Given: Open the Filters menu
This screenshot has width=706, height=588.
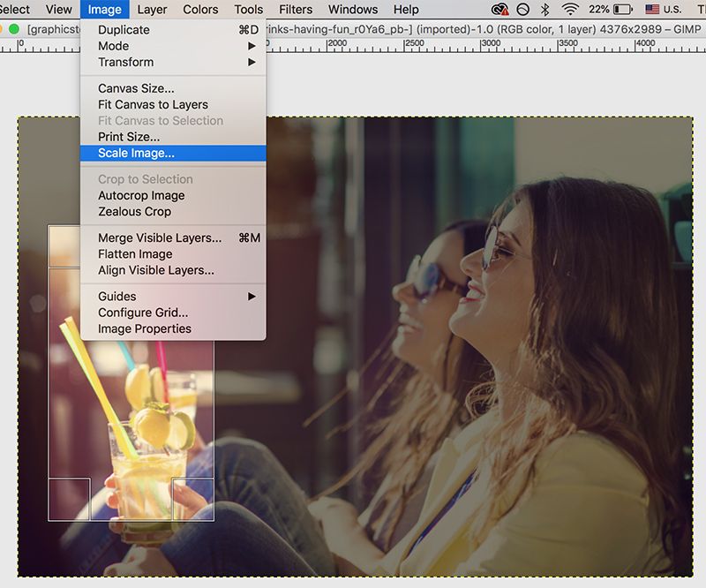Looking at the screenshot, I should point(295,10).
